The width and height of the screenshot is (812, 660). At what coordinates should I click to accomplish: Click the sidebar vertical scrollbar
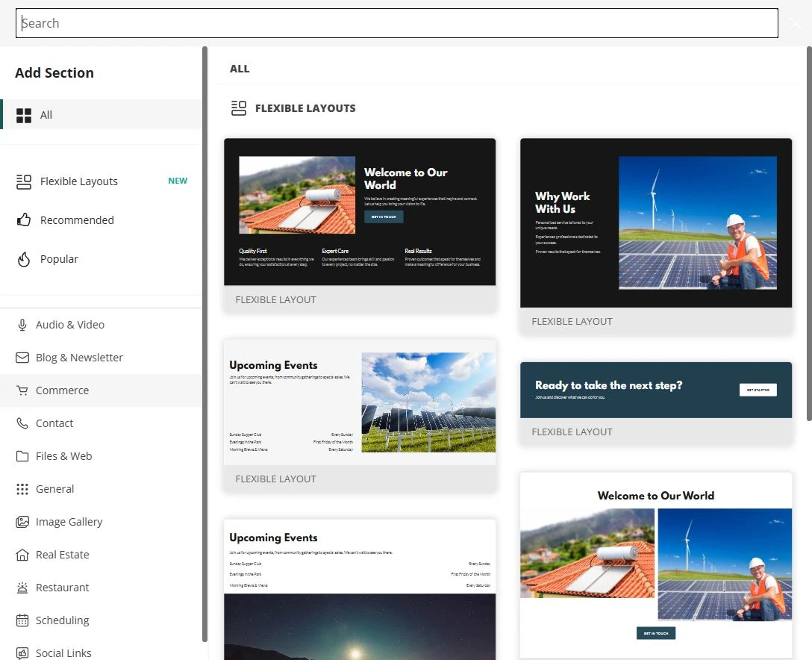(204, 344)
